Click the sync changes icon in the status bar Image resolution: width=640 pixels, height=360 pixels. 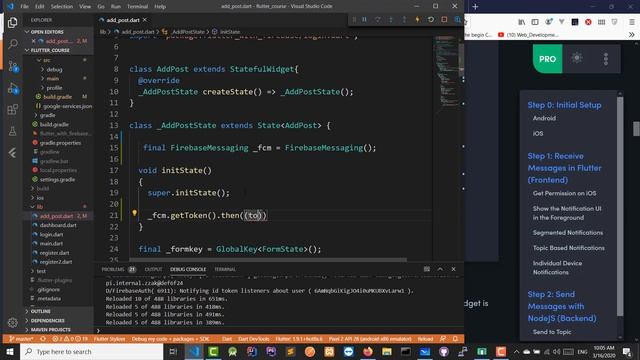pos(43,339)
